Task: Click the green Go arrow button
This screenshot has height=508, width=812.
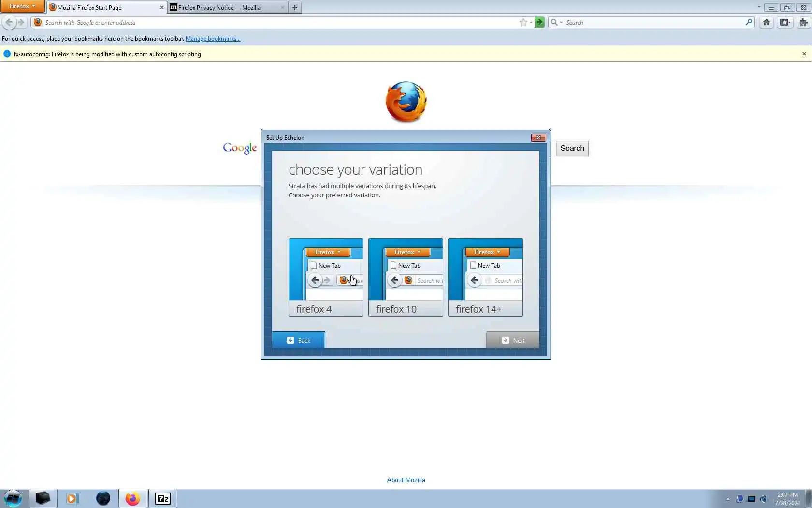Action: (x=539, y=22)
